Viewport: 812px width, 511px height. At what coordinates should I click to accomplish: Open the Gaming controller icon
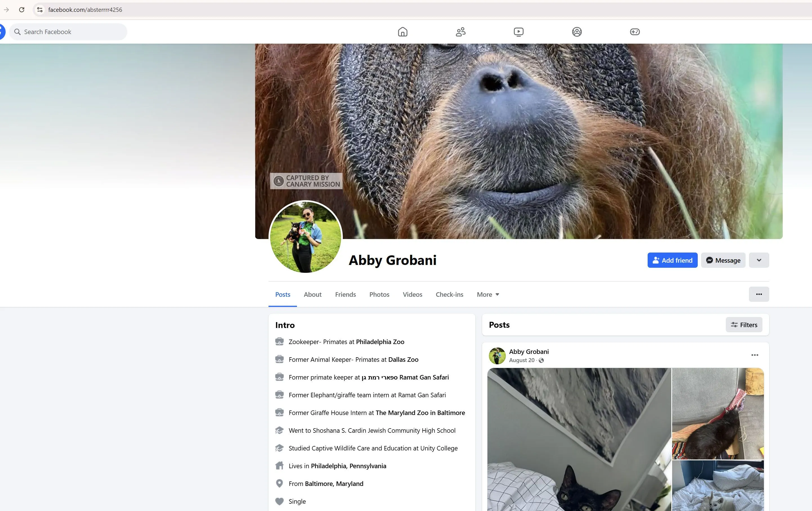(635, 32)
